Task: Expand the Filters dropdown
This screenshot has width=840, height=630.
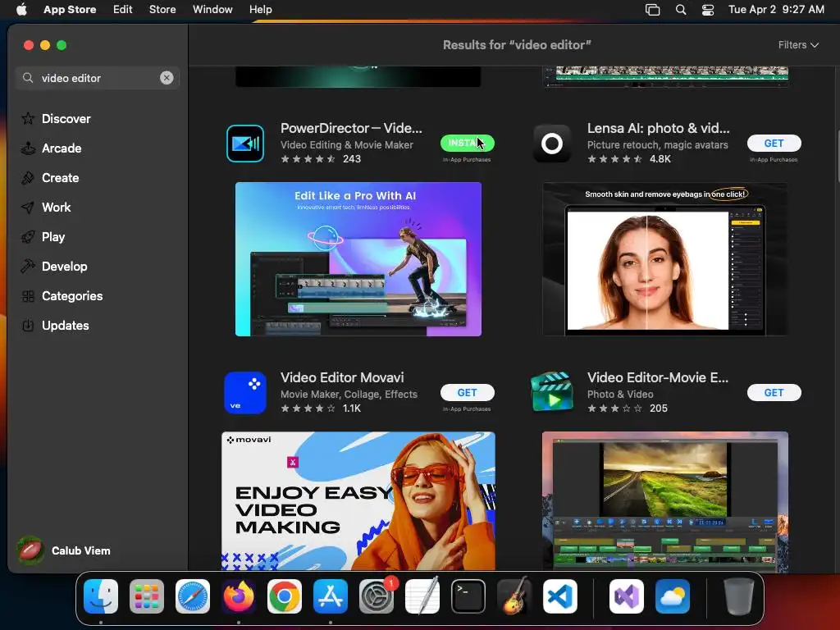Action: click(798, 45)
